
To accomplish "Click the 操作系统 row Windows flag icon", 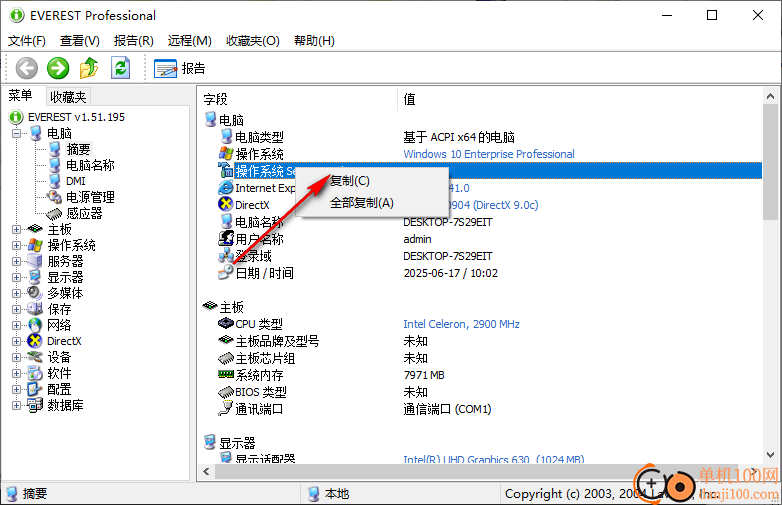I will coord(226,154).
